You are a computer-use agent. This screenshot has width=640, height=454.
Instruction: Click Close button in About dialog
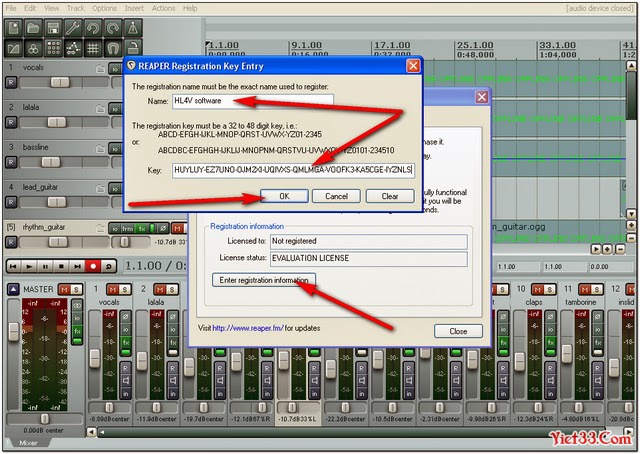[x=458, y=331]
